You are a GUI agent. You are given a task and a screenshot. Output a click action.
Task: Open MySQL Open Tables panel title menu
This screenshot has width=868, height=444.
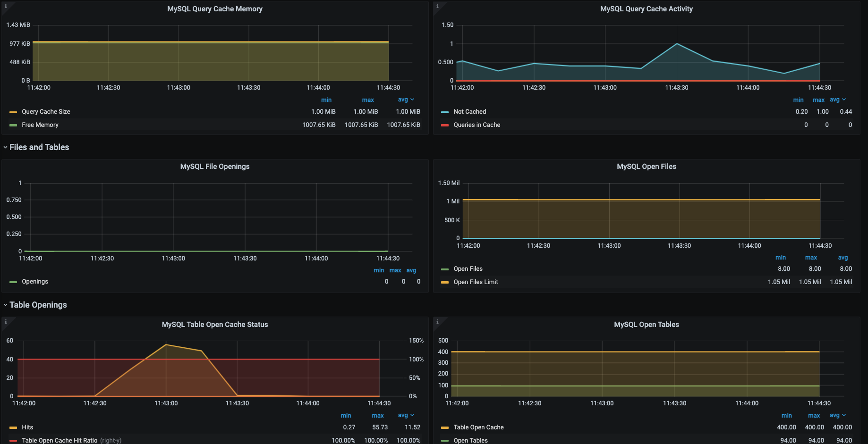tap(647, 325)
